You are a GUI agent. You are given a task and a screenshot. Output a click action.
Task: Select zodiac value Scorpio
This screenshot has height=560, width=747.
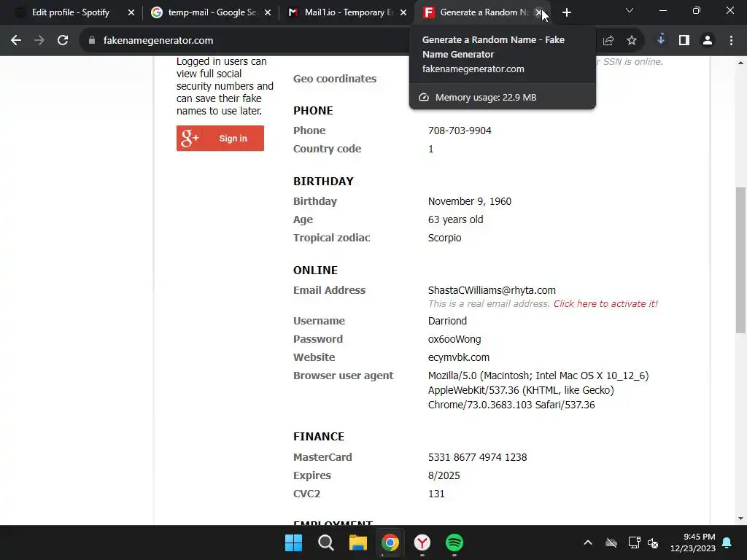[444, 238]
